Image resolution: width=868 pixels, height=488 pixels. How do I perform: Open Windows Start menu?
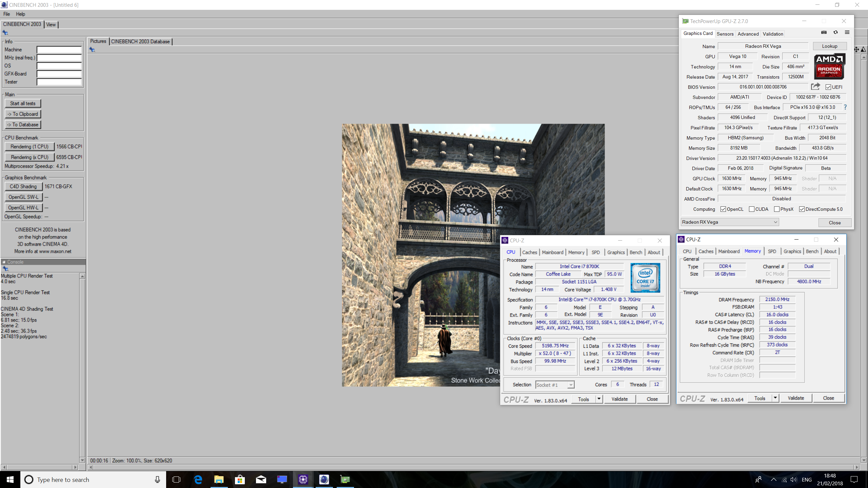point(10,480)
